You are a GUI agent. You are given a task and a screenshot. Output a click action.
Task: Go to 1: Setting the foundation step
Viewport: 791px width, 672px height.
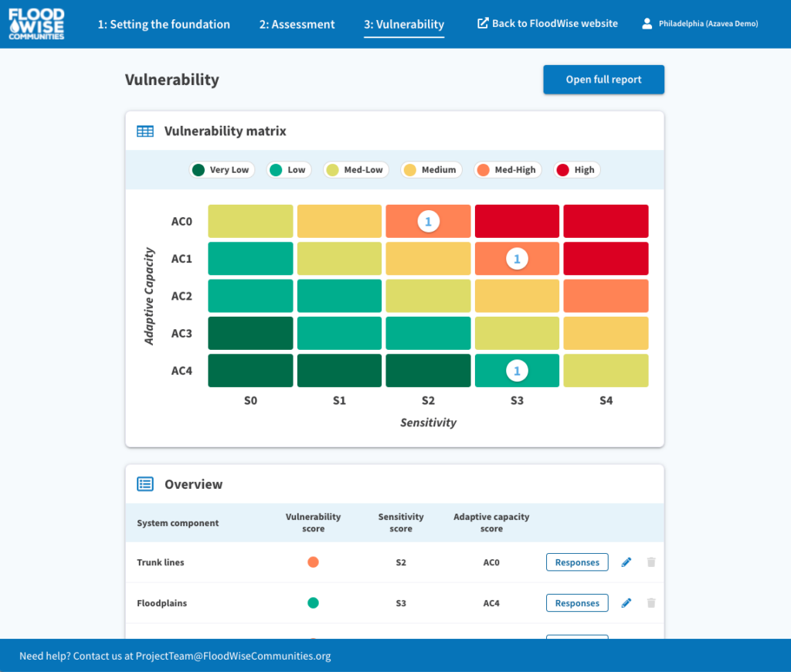click(164, 24)
